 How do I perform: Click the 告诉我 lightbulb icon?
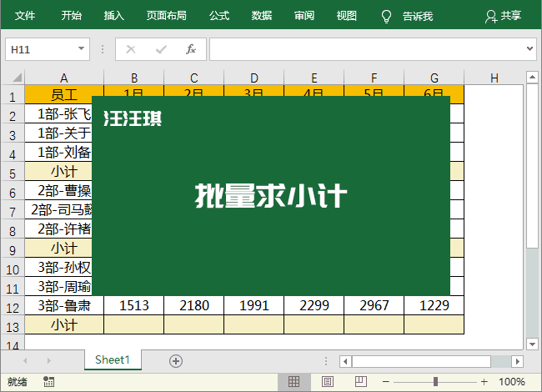point(386,16)
